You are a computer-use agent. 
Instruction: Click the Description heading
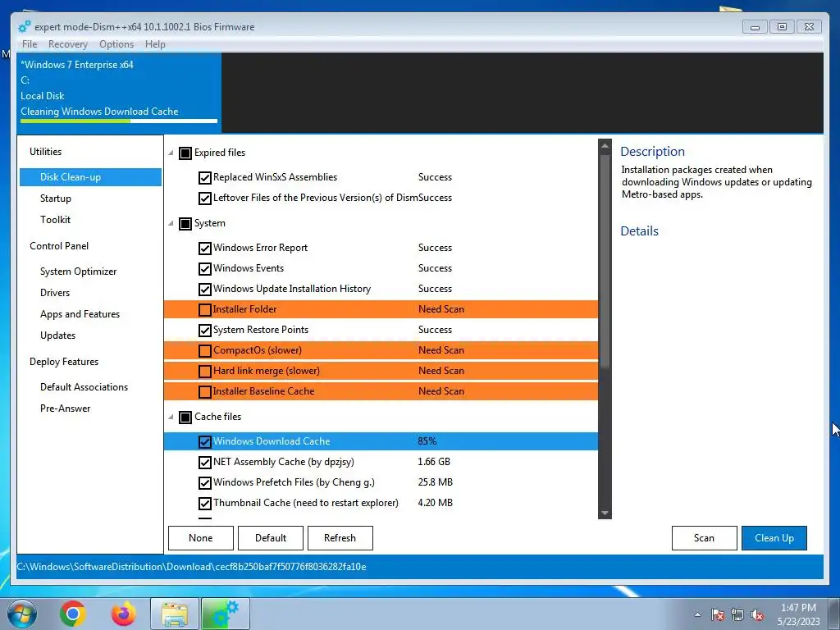(652, 152)
